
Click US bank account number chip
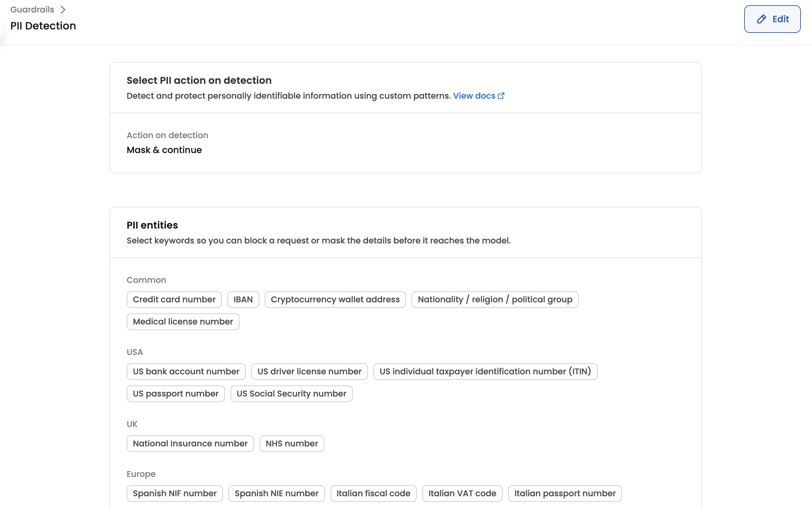click(186, 372)
